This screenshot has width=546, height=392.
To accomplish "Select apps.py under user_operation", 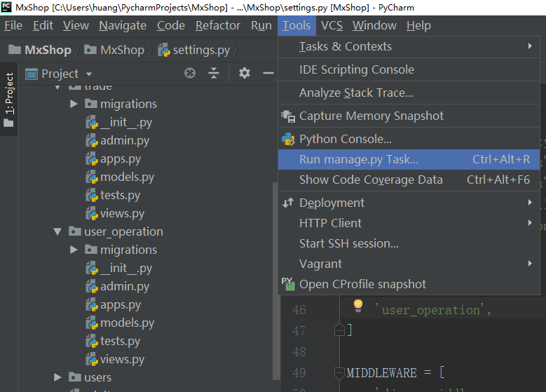I will click(113, 305).
